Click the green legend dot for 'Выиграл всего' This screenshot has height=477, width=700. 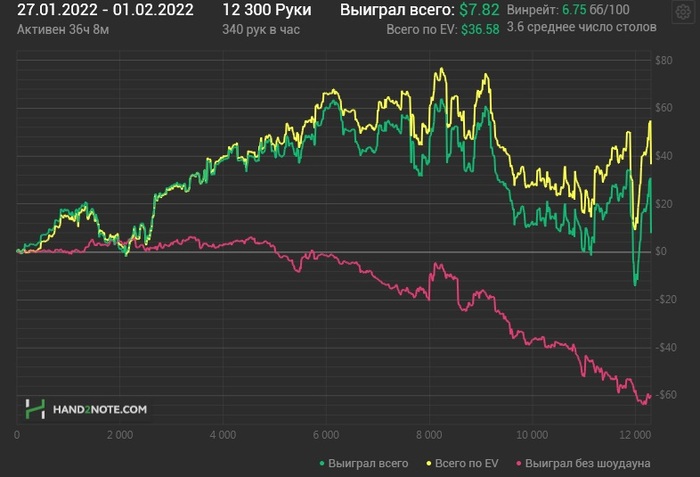(x=322, y=464)
